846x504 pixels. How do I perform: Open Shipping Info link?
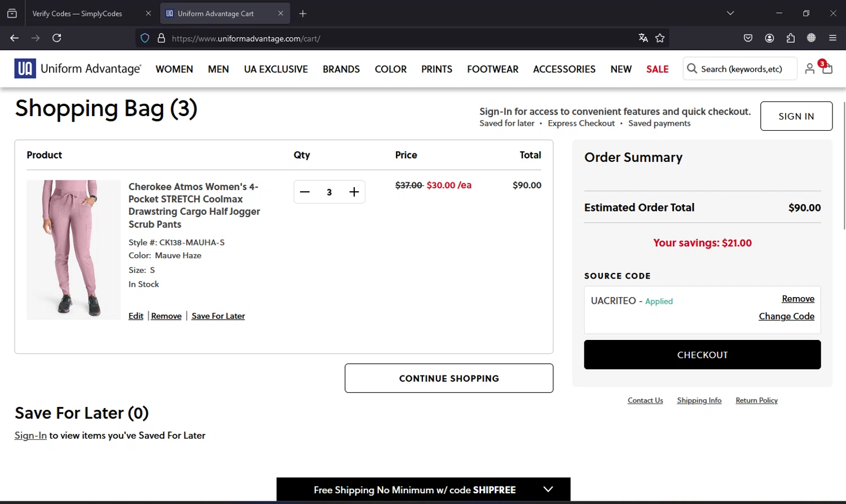tap(699, 400)
